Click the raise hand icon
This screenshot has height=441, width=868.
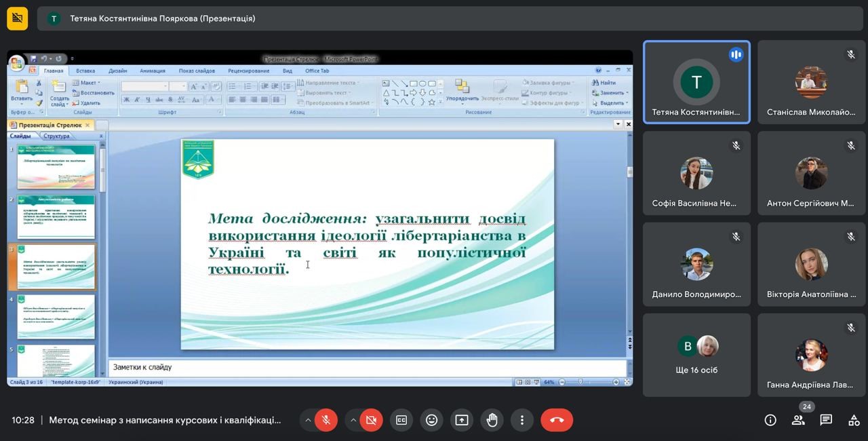pyautogui.click(x=492, y=420)
